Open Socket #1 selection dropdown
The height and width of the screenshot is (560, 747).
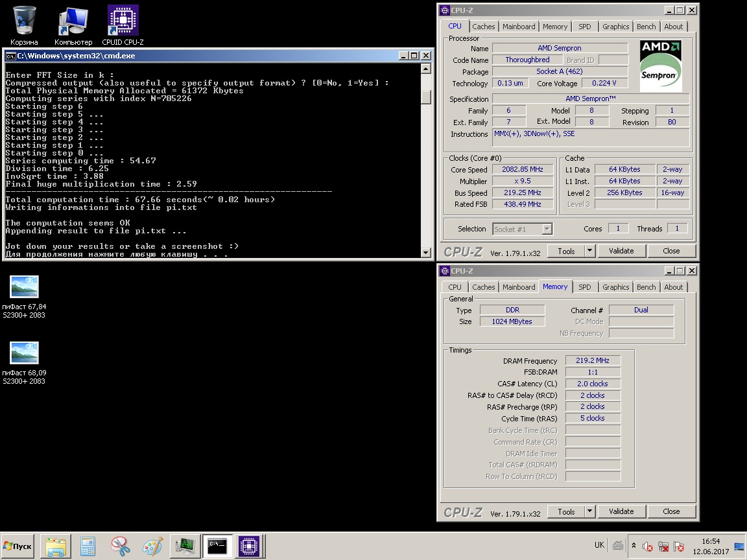click(522, 229)
